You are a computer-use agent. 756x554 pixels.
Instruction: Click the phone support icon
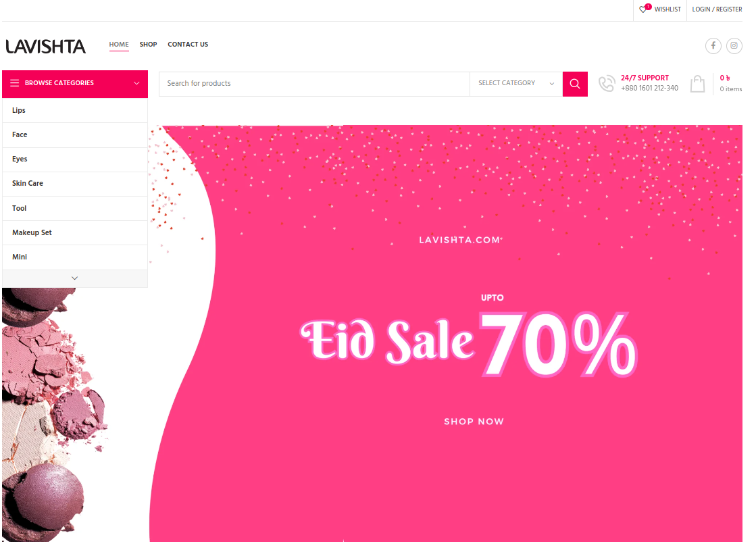(607, 83)
